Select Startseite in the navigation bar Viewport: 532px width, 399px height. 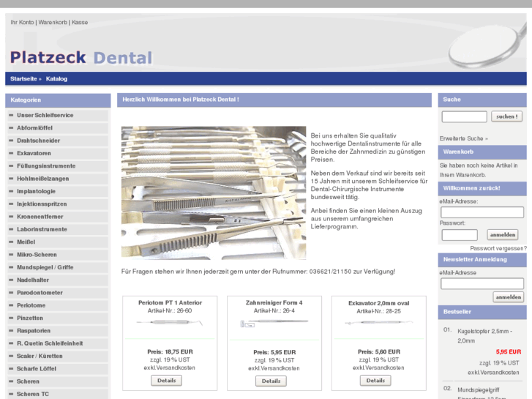pos(23,79)
